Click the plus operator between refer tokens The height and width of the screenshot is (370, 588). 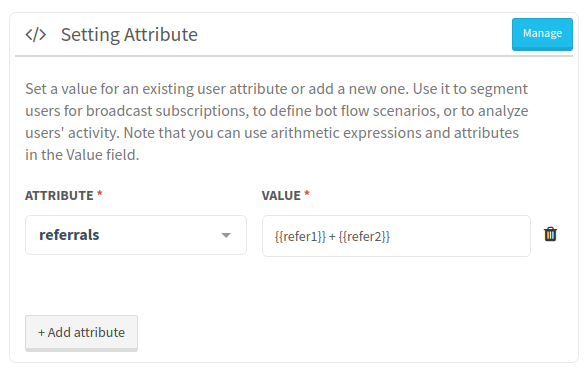(x=332, y=237)
